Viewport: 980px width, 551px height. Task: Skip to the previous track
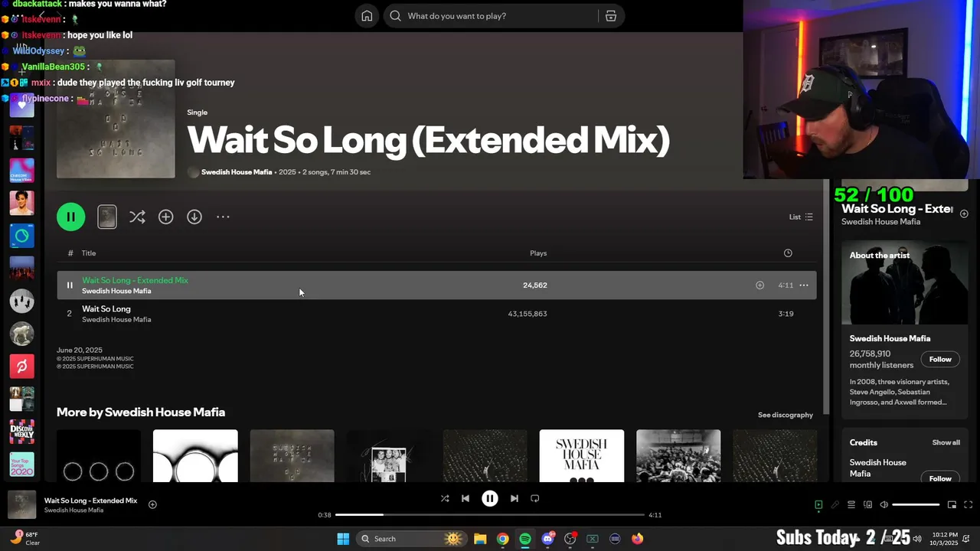pos(465,498)
